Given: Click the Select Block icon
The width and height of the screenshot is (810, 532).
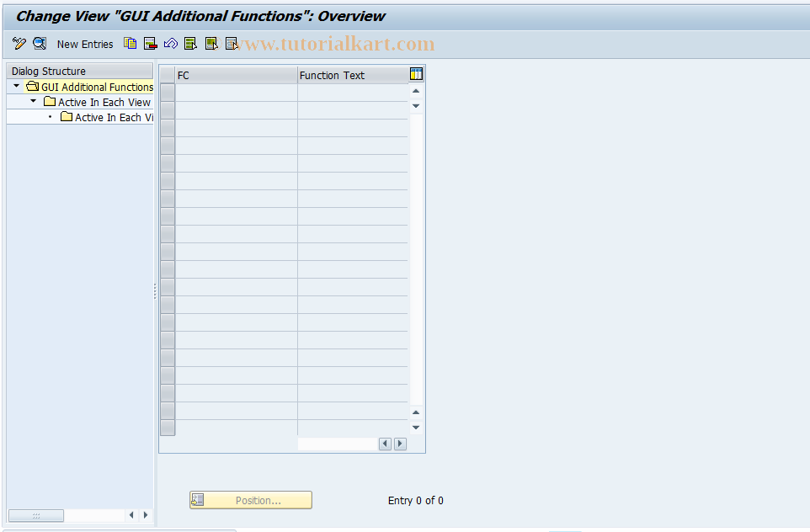Looking at the screenshot, I should point(211,44).
